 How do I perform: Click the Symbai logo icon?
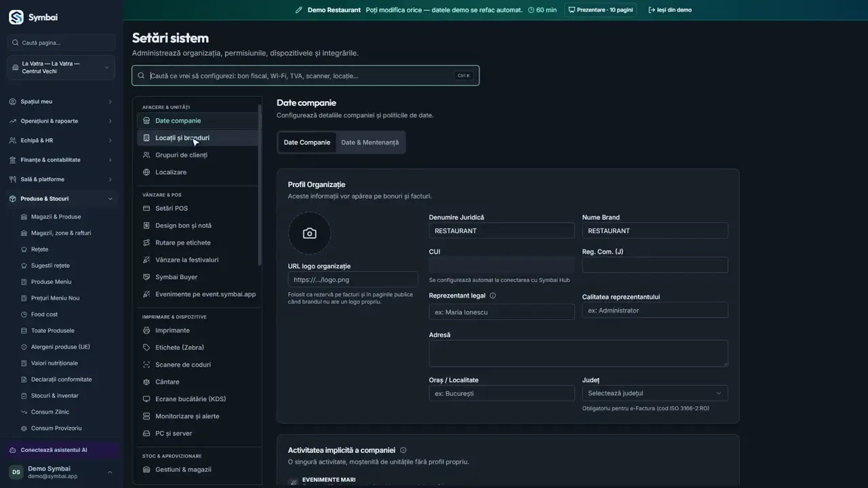16,17
